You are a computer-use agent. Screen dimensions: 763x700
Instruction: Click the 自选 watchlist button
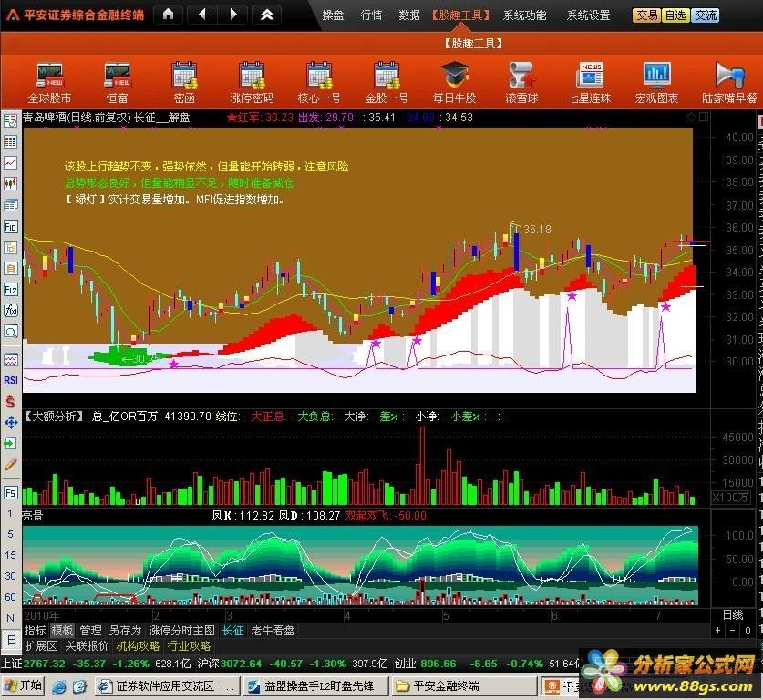point(675,15)
